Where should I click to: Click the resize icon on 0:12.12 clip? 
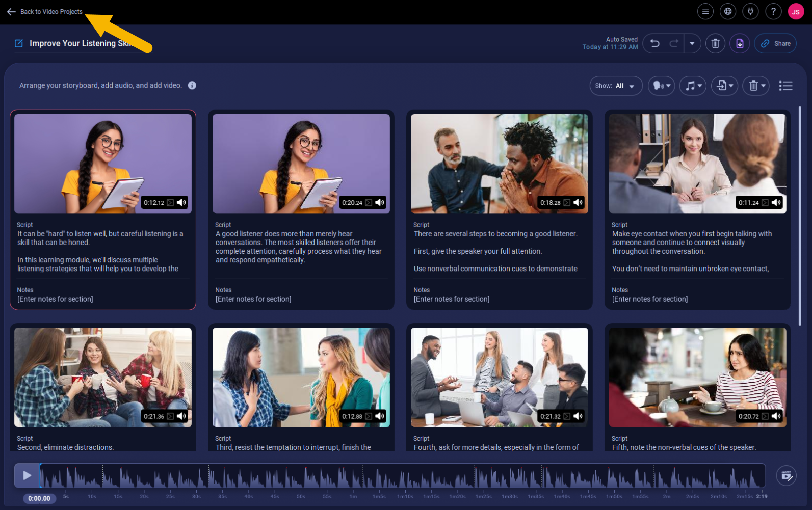coord(170,203)
